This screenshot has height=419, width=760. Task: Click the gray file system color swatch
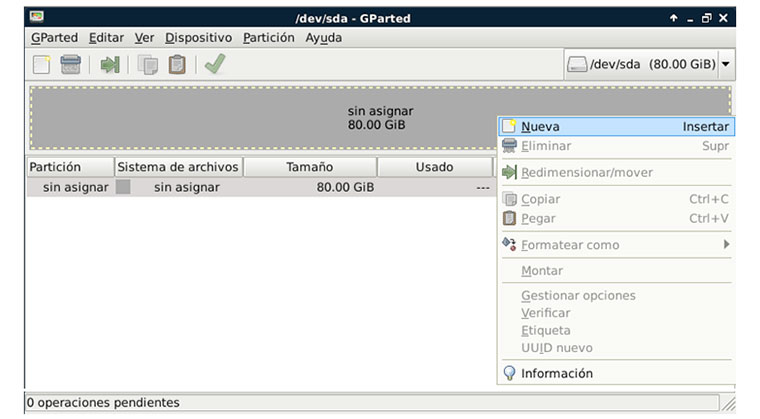pos(123,187)
